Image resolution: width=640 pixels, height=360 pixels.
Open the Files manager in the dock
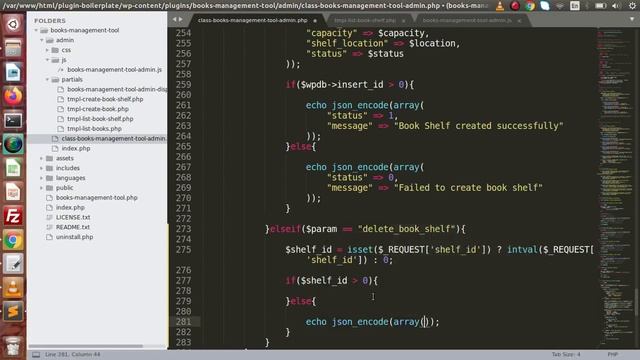[13, 48]
